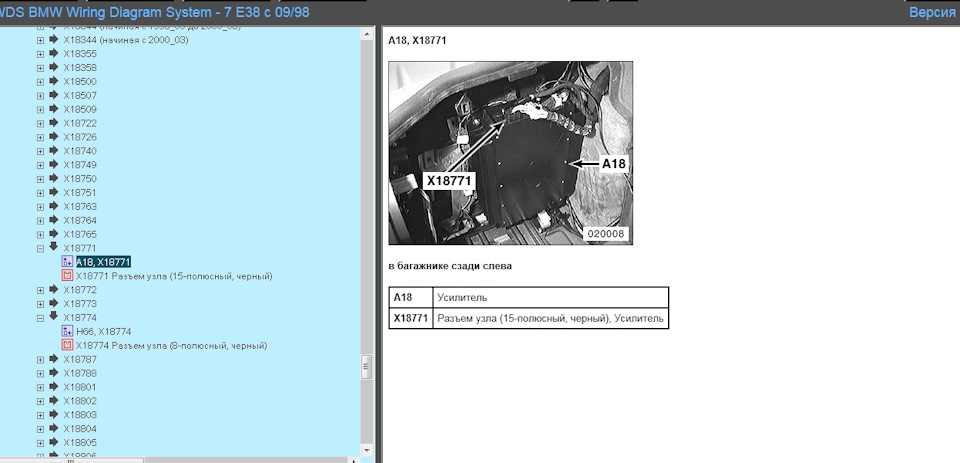The height and width of the screenshot is (463, 960).
Task: Click the Версия link in header
Action: pyautogui.click(x=933, y=12)
